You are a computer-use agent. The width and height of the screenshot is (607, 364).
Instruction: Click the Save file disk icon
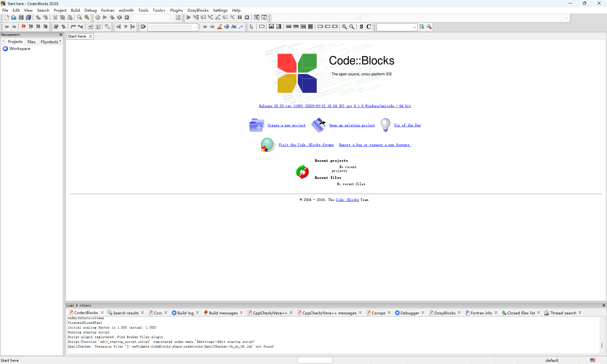click(21, 18)
